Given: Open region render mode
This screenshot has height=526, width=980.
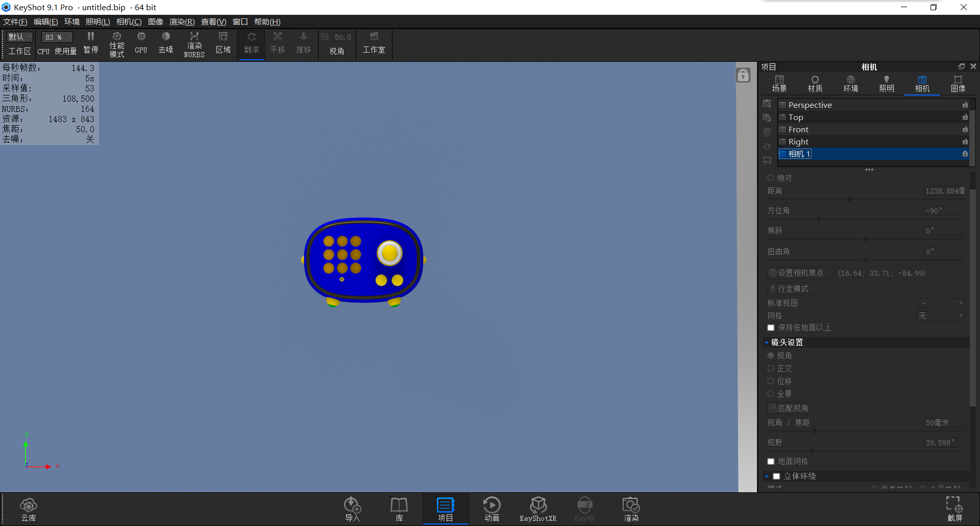Looking at the screenshot, I should (223, 43).
